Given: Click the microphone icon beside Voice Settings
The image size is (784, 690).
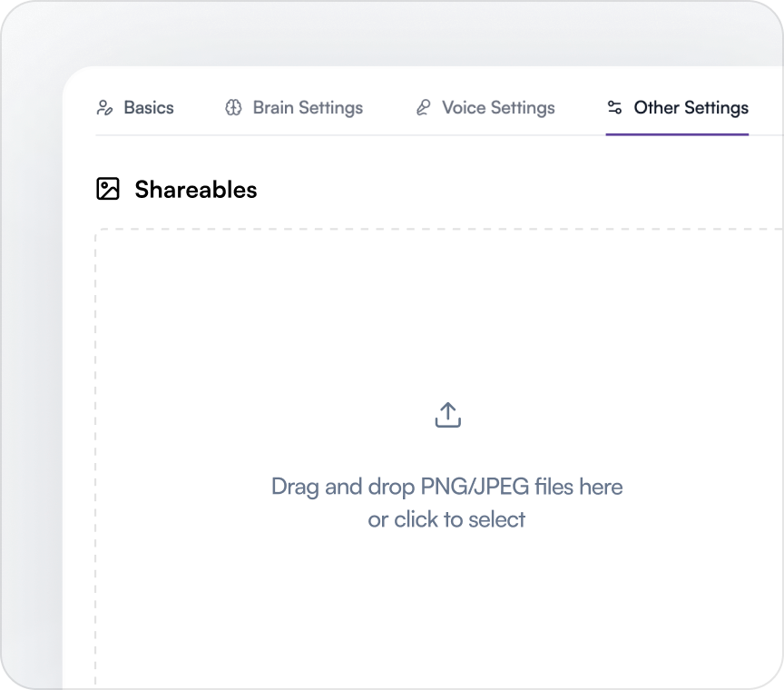Looking at the screenshot, I should pos(422,108).
